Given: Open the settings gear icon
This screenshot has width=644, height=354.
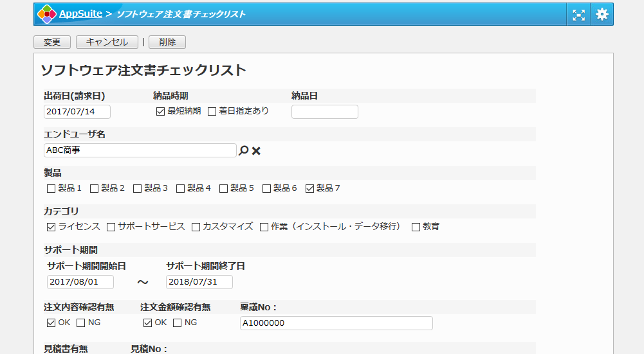Looking at the screenshot, I should click(x=602, y=14).
